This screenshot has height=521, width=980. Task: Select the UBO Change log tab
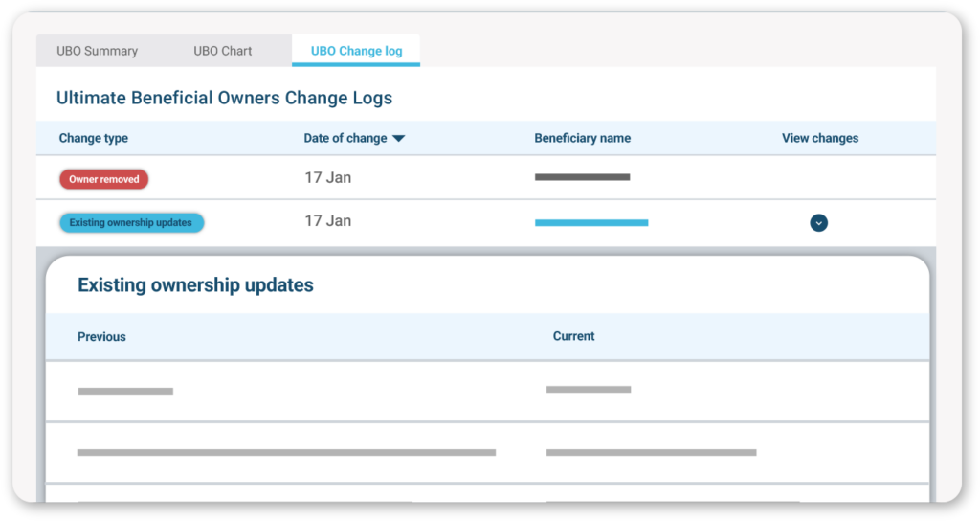click(356, 51)
